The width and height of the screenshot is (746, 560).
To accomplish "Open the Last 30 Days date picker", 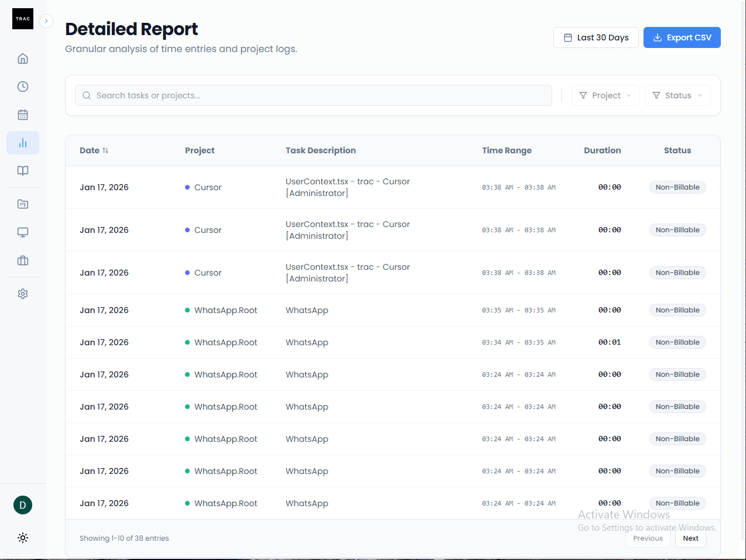I will (x=596, y=37).
